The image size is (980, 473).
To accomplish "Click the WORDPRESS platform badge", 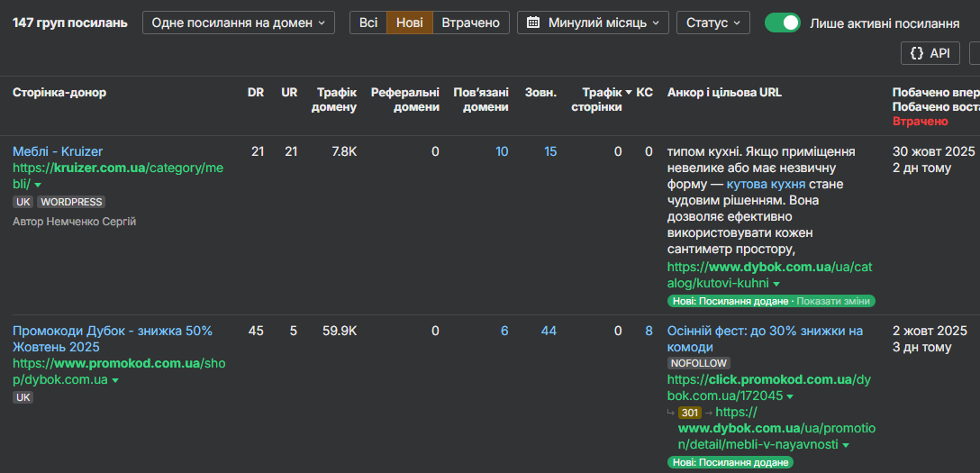I will pyautogui.click(x=71, y=202).
